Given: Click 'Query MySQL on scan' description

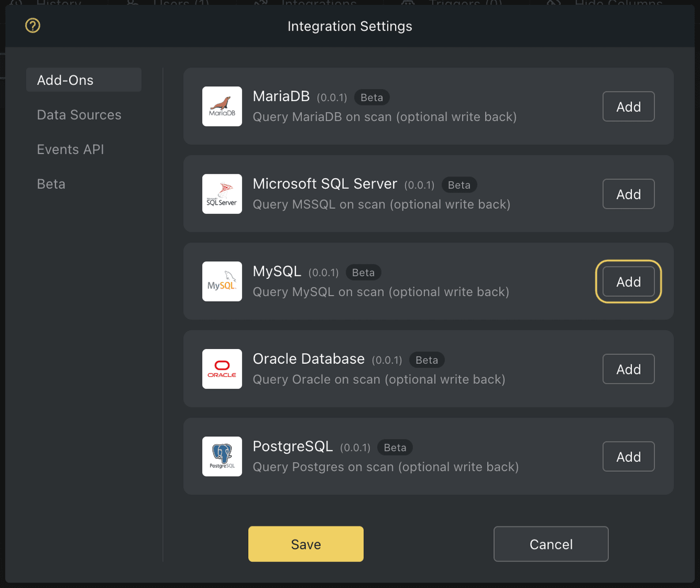Looking at the screenshot, I should (x=381, y=292).
